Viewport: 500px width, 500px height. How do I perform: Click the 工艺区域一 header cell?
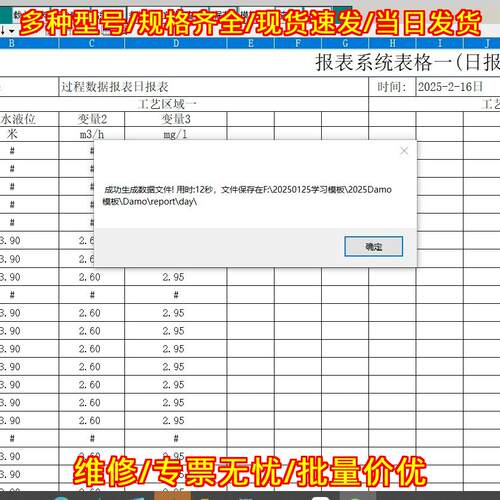pyautogui.click(x=184, y=104)
